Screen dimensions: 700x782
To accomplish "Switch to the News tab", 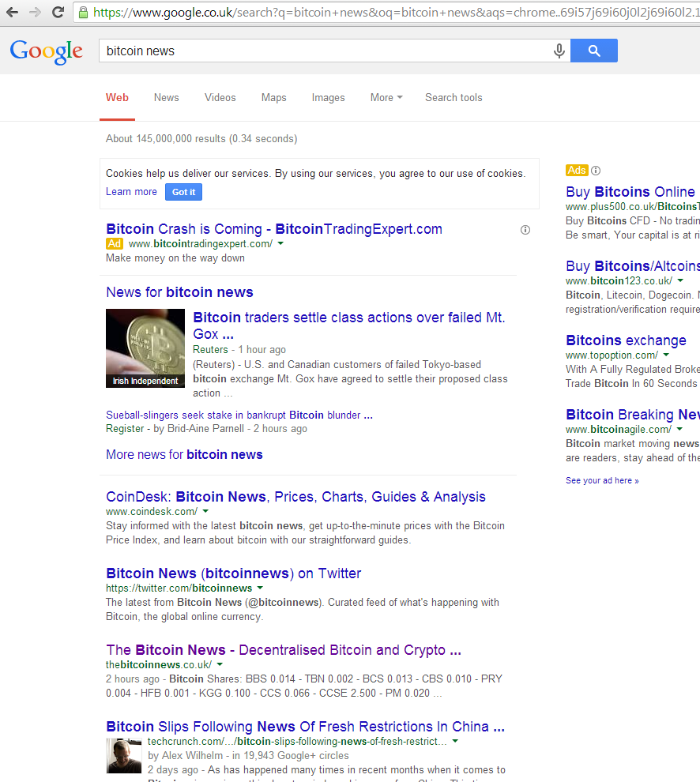I will tap(166, 98).
